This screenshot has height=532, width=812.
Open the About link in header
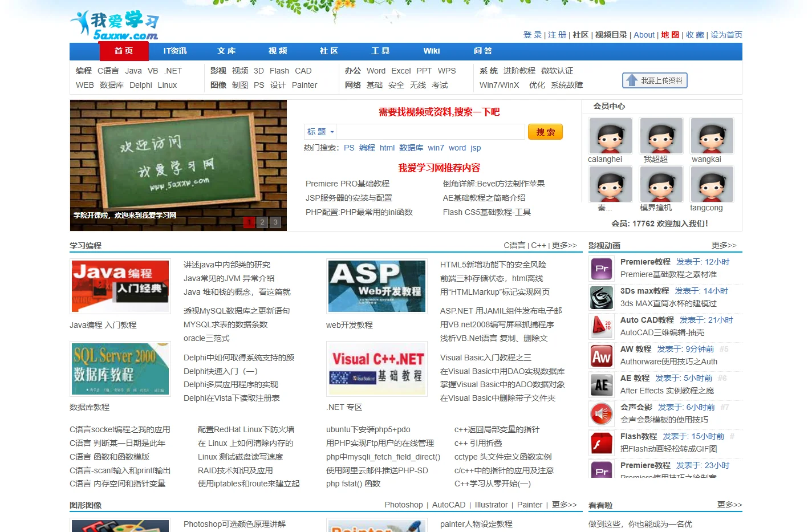point(644,35)
